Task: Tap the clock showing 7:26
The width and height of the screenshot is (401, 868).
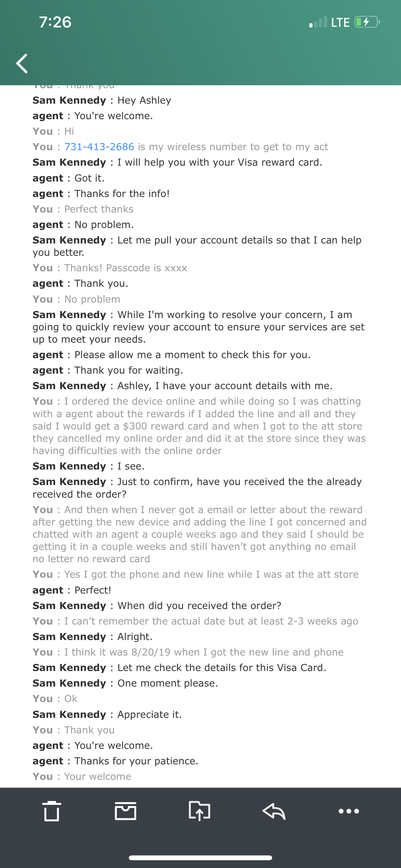Action: click(56, 22)
